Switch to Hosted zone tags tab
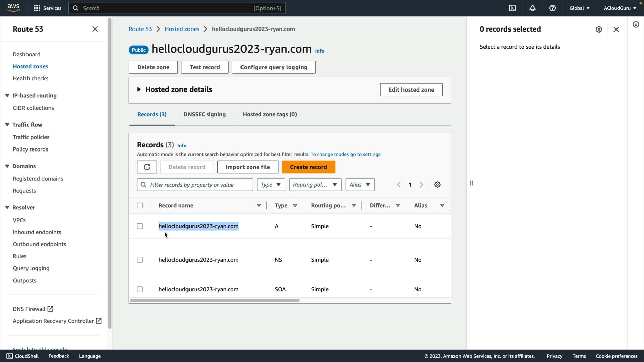The width and height of the screenshot is (644, 362). (270, 114)
